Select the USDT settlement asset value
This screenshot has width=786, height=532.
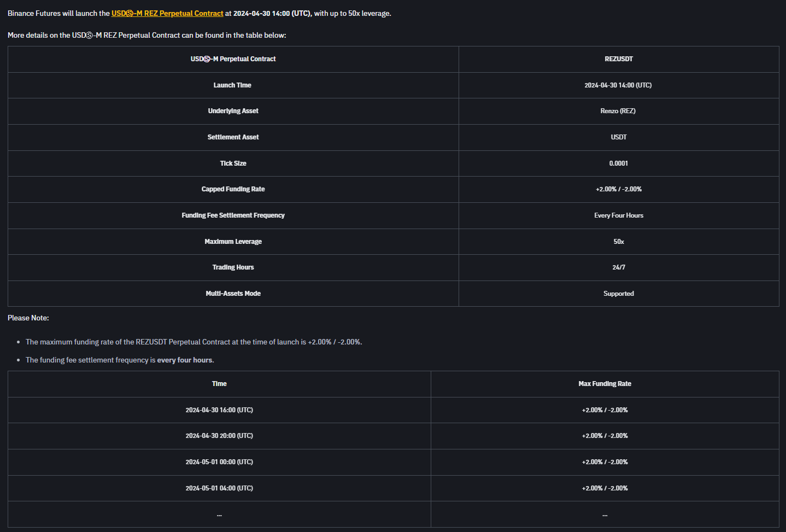618,137
